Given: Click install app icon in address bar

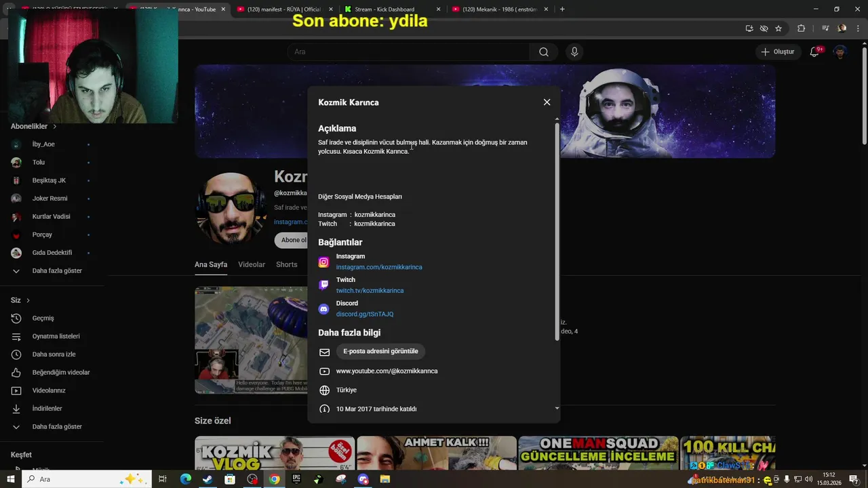Looking at the screenshot, I should (749, 28).
